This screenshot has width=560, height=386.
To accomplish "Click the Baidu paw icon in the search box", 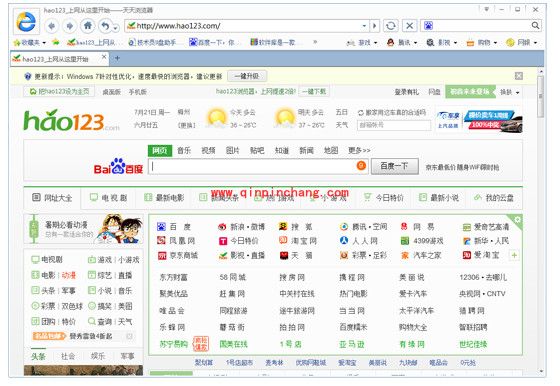I will (428, 25).
